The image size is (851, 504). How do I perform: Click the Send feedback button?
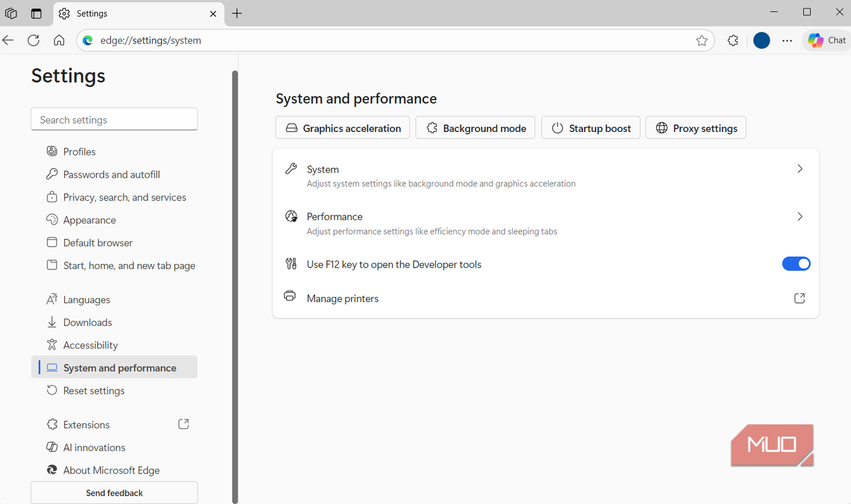[114, 493]
